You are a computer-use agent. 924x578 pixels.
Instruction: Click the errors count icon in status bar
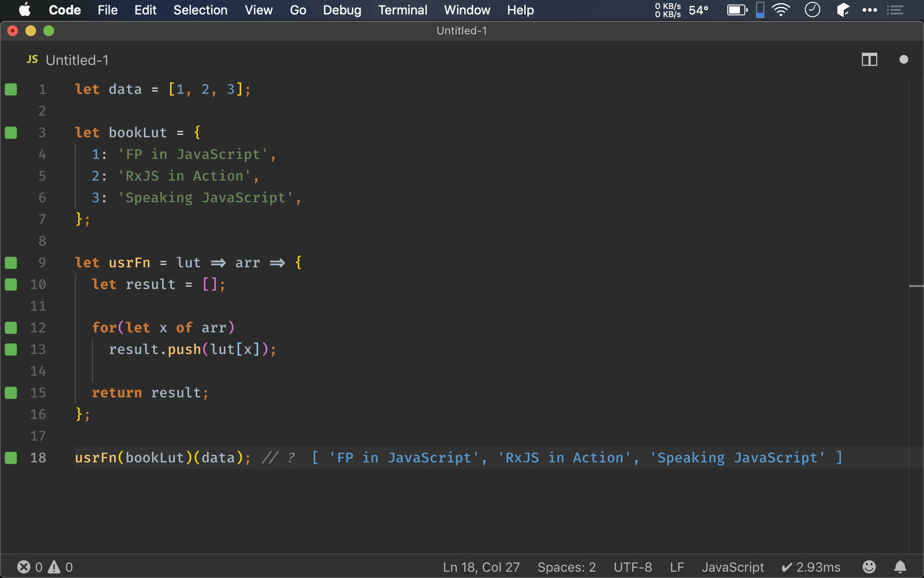(24, 567)
